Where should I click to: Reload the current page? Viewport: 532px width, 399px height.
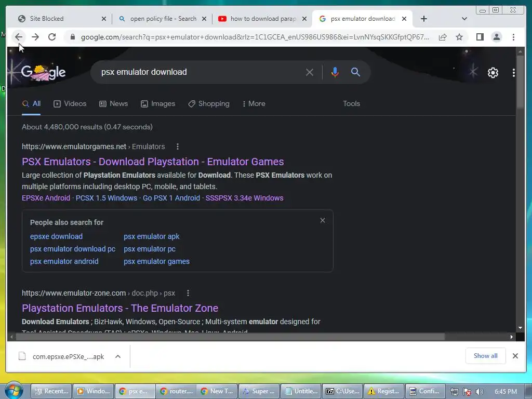point(52,37)
